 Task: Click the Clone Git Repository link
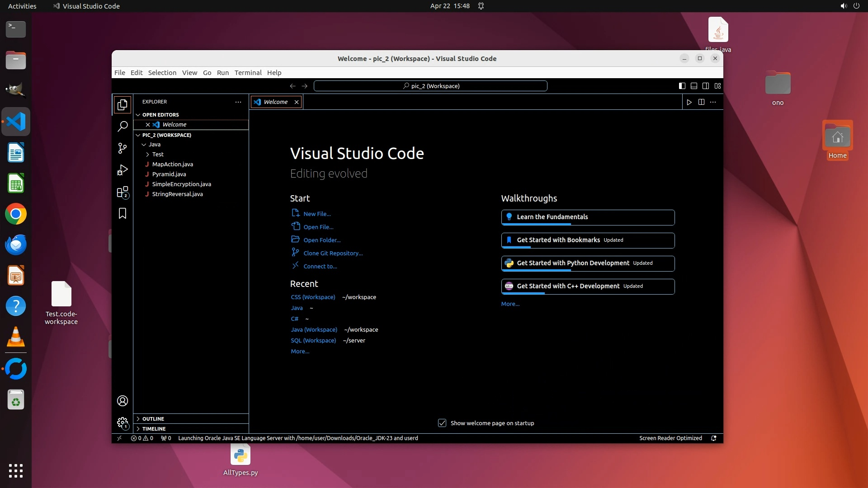(333, 253)
